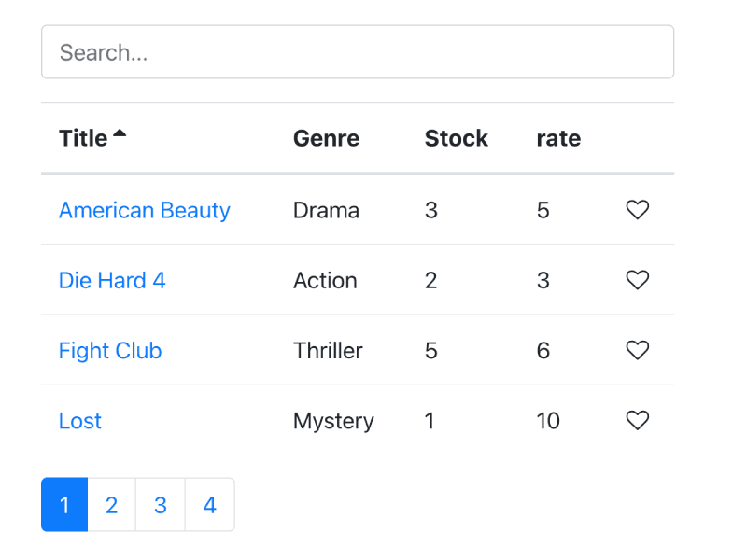Image resolution: width=747 pixels, height=560 pixels.
Task: Toggle the heart beside the Thriller movie
Action: (637, 350)
